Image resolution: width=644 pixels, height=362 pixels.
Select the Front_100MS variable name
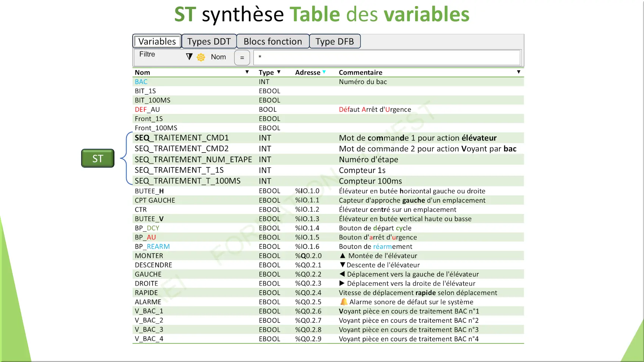(156, 128)
